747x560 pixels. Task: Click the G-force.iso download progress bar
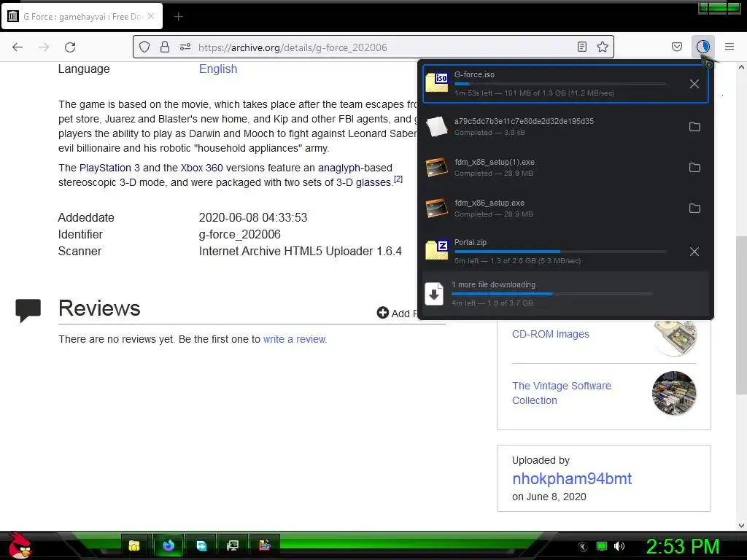pyautogui.click(x=560, y=84)
